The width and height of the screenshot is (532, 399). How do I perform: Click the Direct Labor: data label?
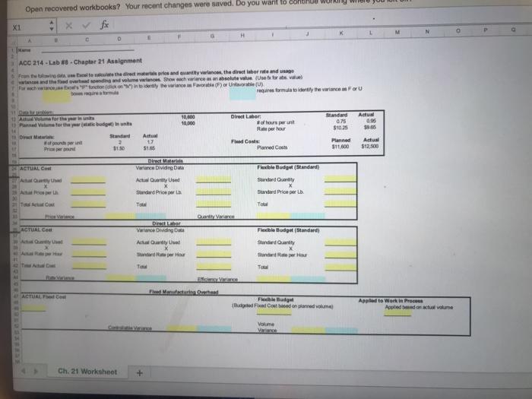(x=246, y=116)
